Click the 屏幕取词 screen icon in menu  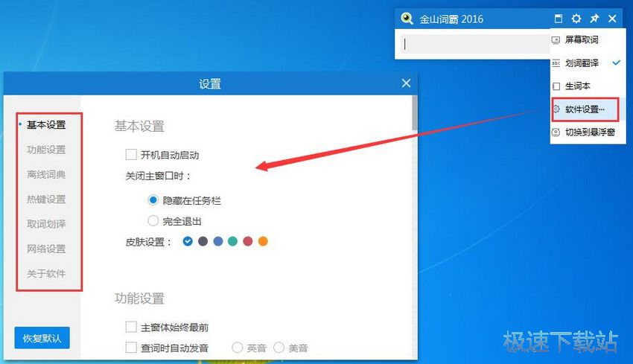[556, 40]
